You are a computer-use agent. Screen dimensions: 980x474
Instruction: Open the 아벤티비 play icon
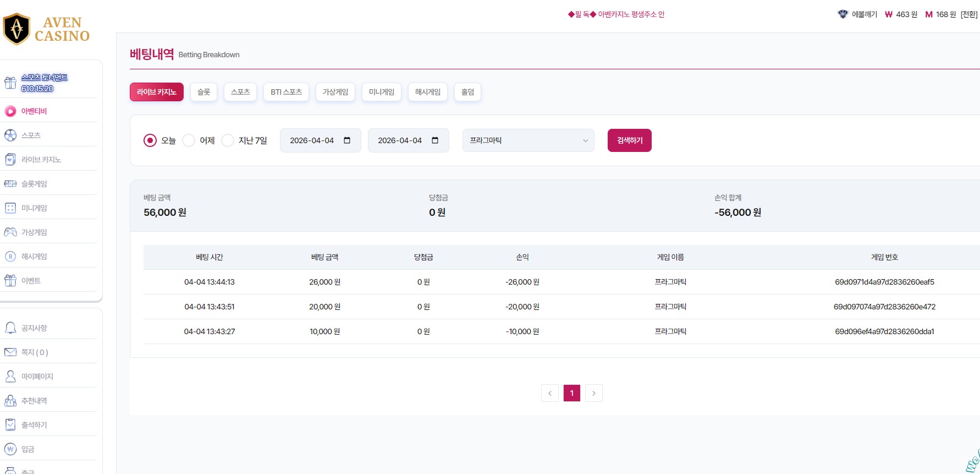tap(10, 111)
